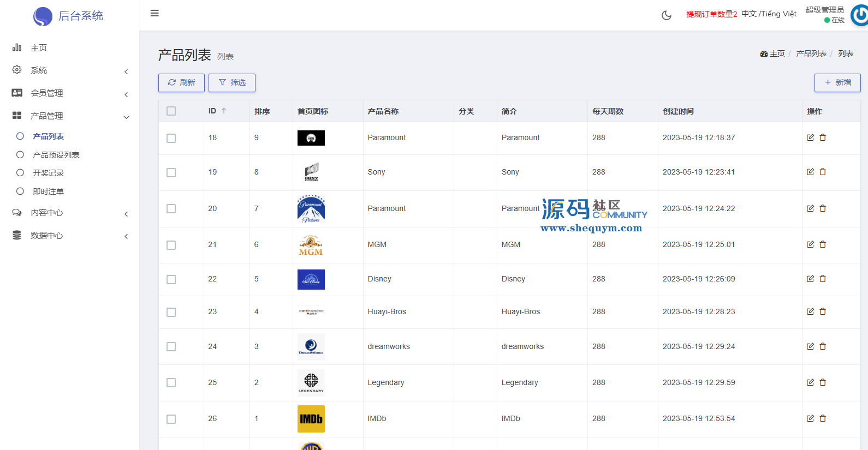Viewport: 868px width, 450px height.
Task: Open the MGM logo thumbnail
Action: pos(311,245)
